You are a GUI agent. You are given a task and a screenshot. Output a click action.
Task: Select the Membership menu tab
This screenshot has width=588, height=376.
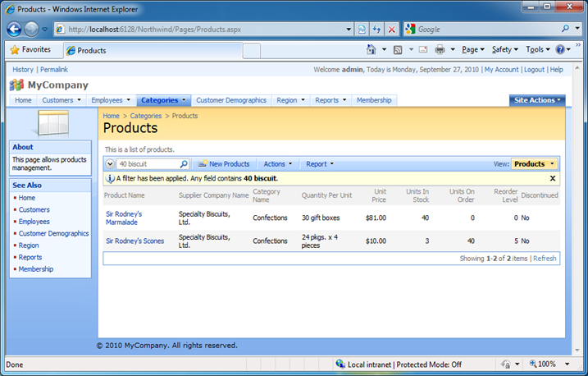point(374,100)
